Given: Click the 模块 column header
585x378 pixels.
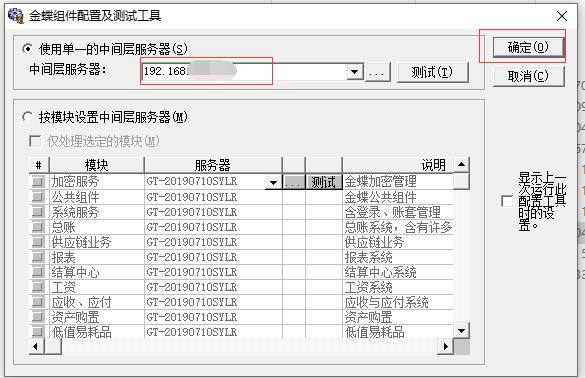Looking at the screenshot, I should click(96, 165).
